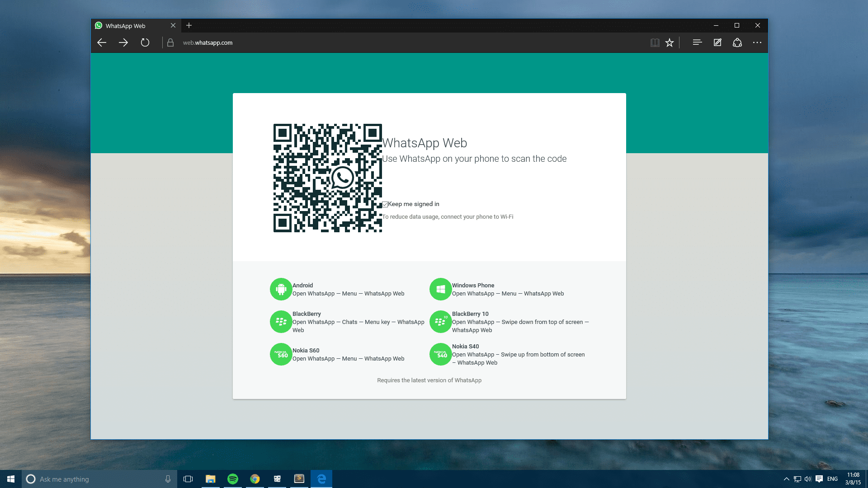Screen dimensions: 868x488
Task: Open the Favorites star in address bar
Action: (x=670, y=42)
